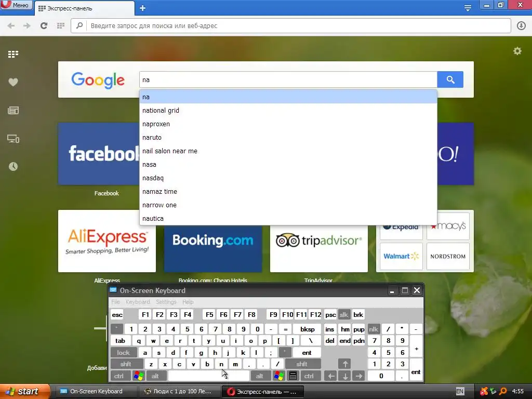This screenshot has width=532, height=399.
Task: Open start page settings gear
Action: click(517, 51)
